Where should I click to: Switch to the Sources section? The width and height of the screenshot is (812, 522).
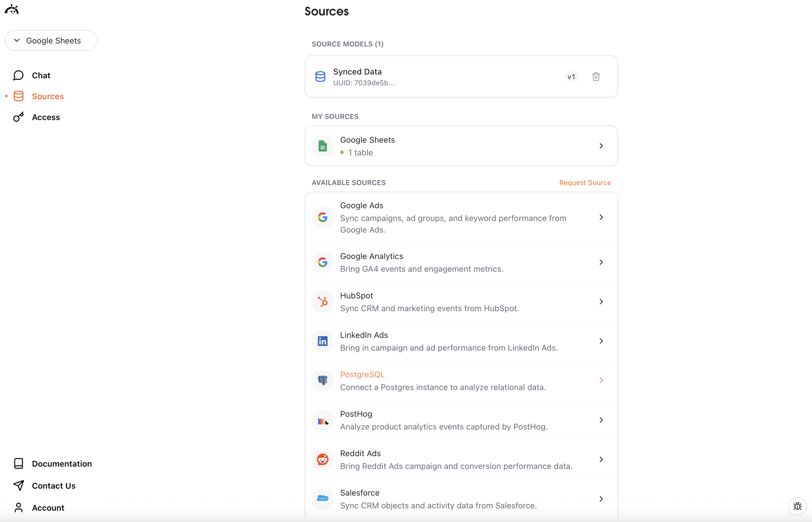[x=48, y=96]
